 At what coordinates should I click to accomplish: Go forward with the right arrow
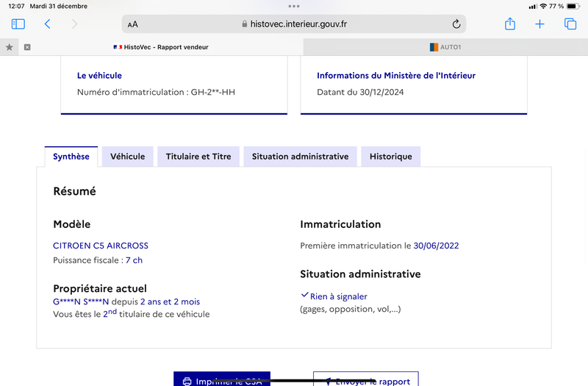click(75, 24)
